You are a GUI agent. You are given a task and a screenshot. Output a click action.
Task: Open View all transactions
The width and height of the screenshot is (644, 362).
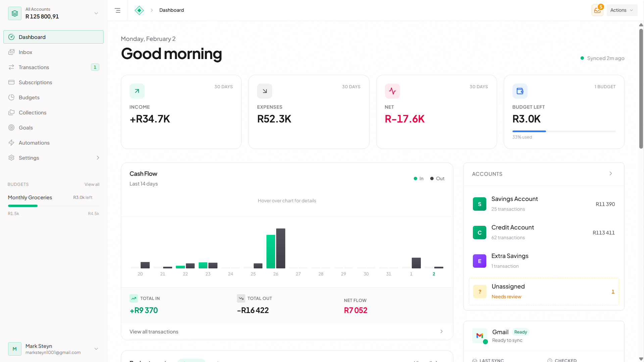(x=154, y=331)
